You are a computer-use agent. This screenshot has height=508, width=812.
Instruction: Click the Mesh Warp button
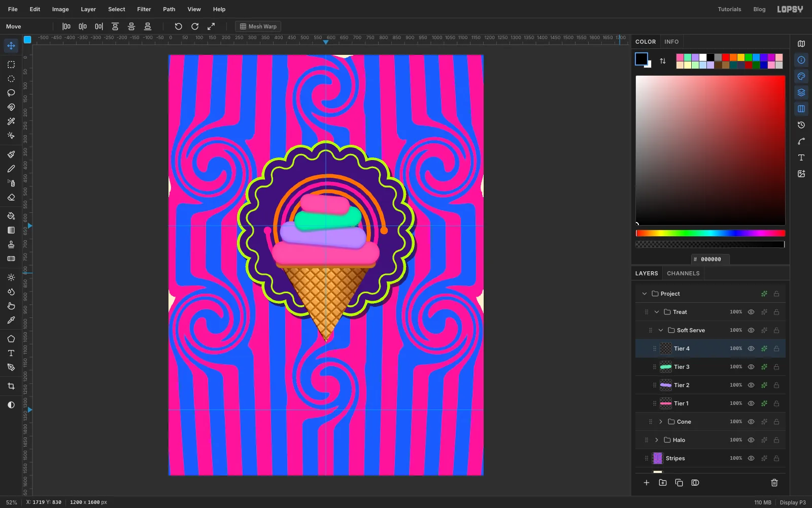258,26
